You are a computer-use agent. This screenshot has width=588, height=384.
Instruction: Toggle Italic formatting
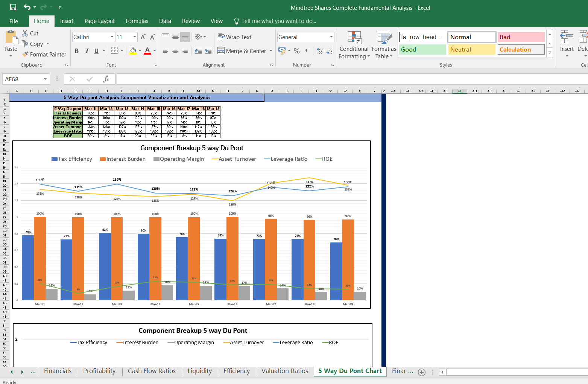[87, 51]
